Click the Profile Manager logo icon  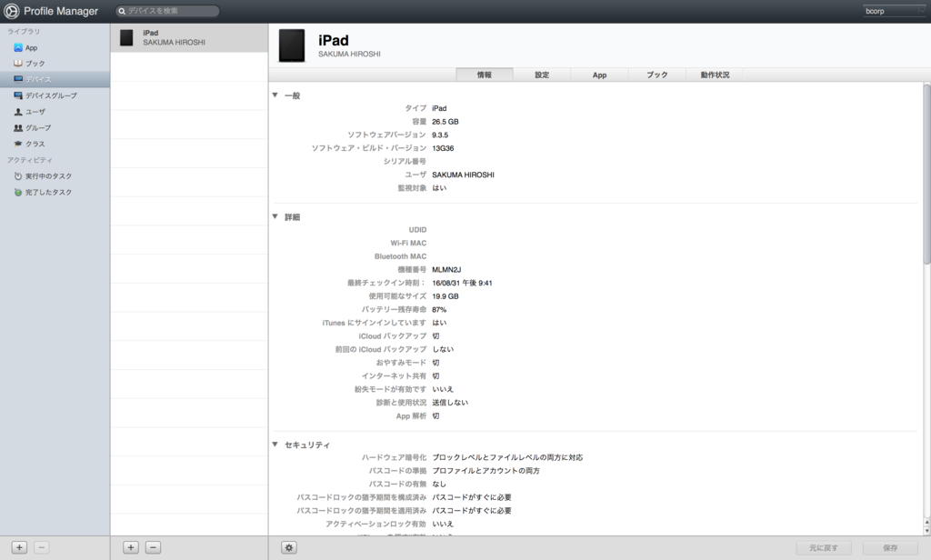tap(11, 11)
